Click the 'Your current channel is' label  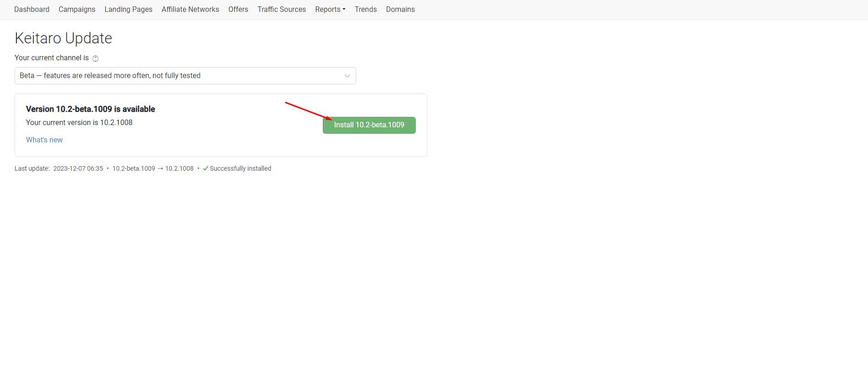(52, 58)
